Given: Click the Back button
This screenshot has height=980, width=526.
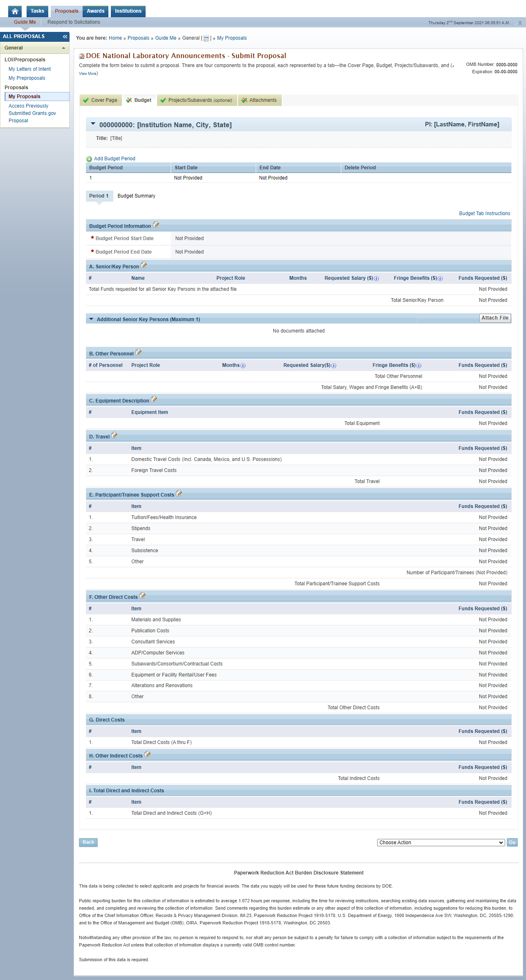Looking at the screenshot, I should point(88,842).
